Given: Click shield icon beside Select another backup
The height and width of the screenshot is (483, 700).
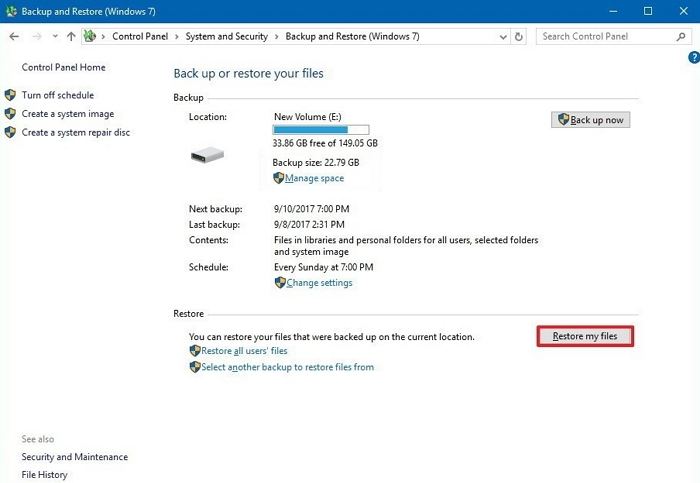Looking at the screenshot, I should (195, 367).
